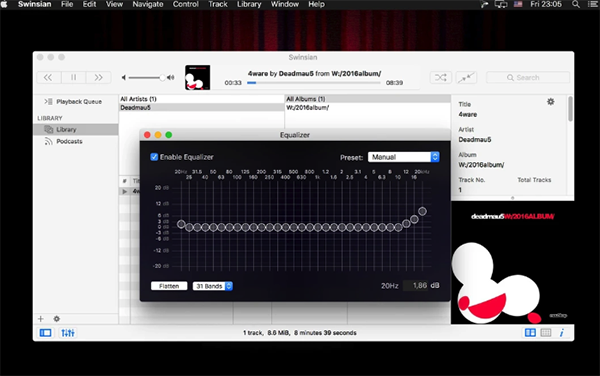Open the Edit menu

90,4
